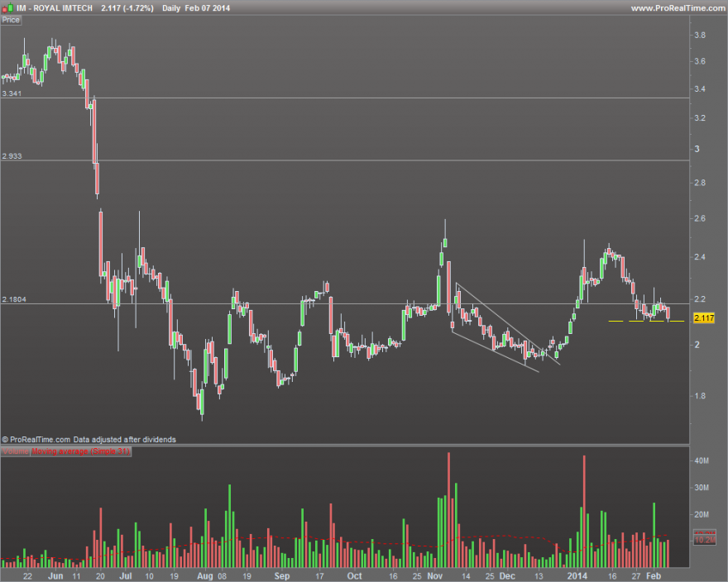Click the ProRealTime.com copyright notice text
This screenshot has height=582, width=728.
[x=89, y=440]
